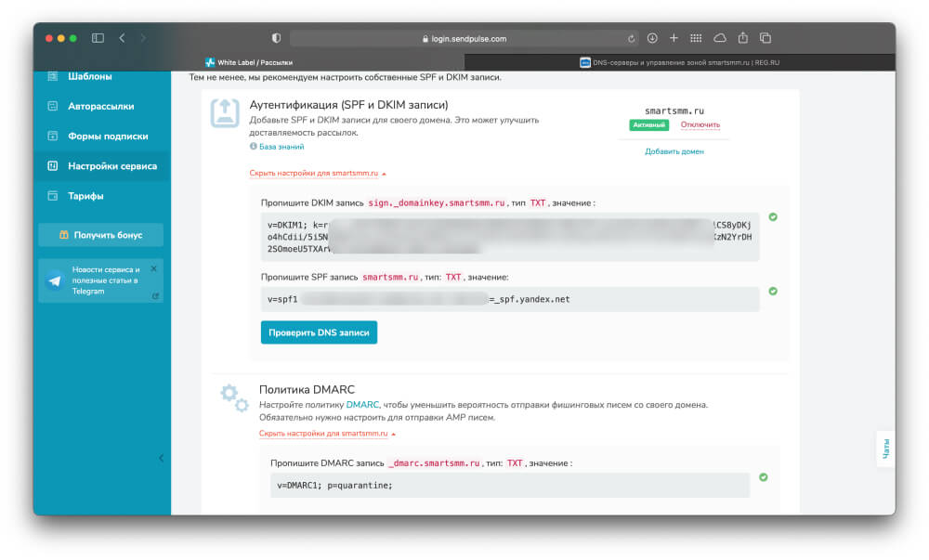
Task: Click the authentication upload icon
Action: click(225, 113)
